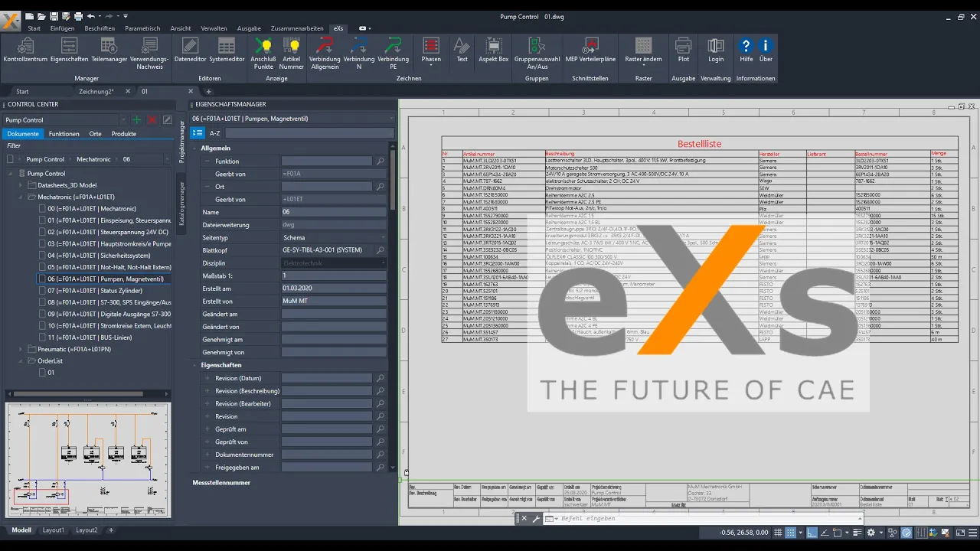Draw Verbindung PE connection
This screenshot has height=551, width=980.
(x=393, y=54)
